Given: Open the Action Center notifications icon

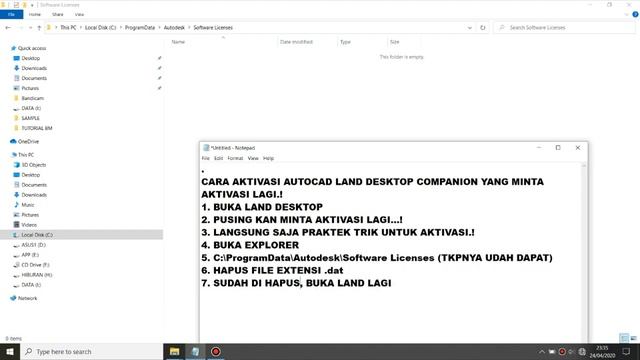Looking at the screenshot, I should (627, 351).
